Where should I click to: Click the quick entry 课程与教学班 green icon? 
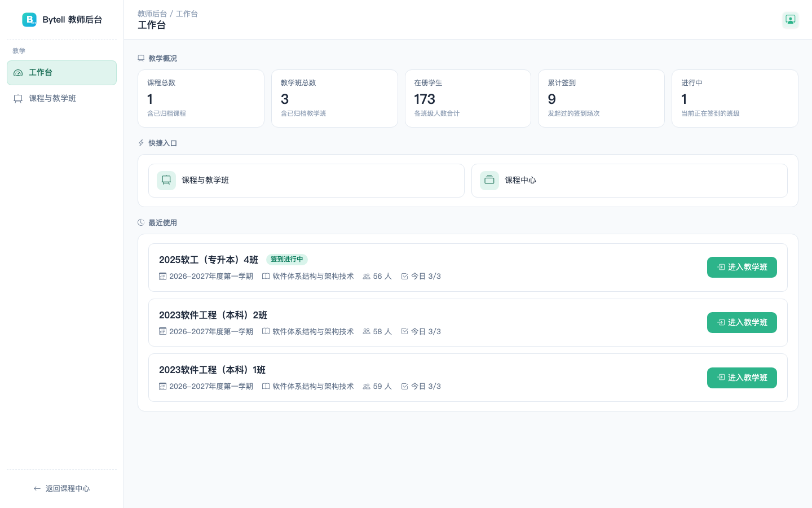pyautogui.click(x=166, y=181)
